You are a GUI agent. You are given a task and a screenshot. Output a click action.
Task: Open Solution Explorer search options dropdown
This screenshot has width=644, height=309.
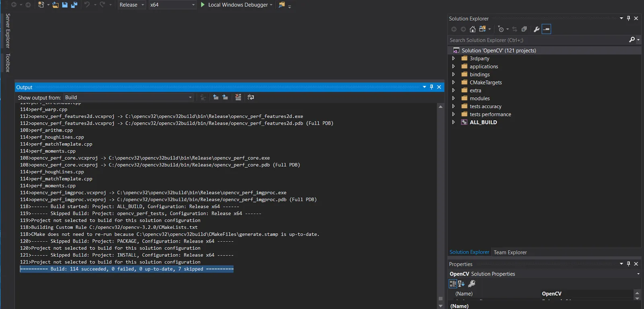coord(638,40)
